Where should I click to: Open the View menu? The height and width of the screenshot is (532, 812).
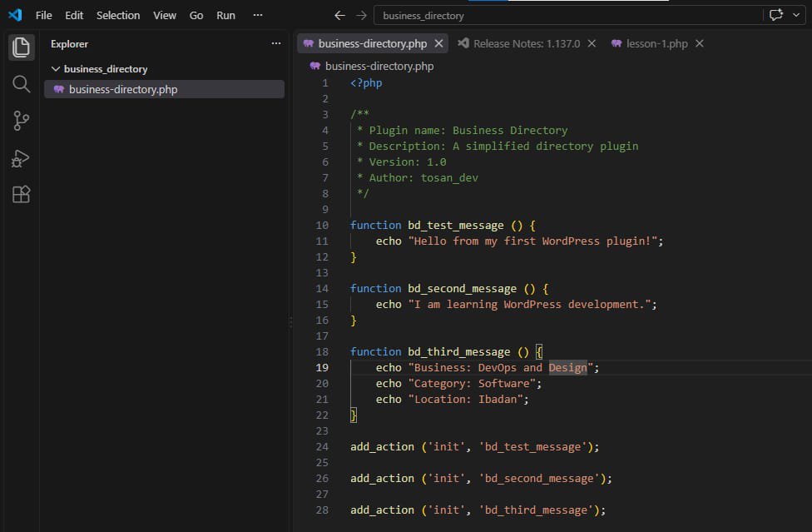click(165, 16)
